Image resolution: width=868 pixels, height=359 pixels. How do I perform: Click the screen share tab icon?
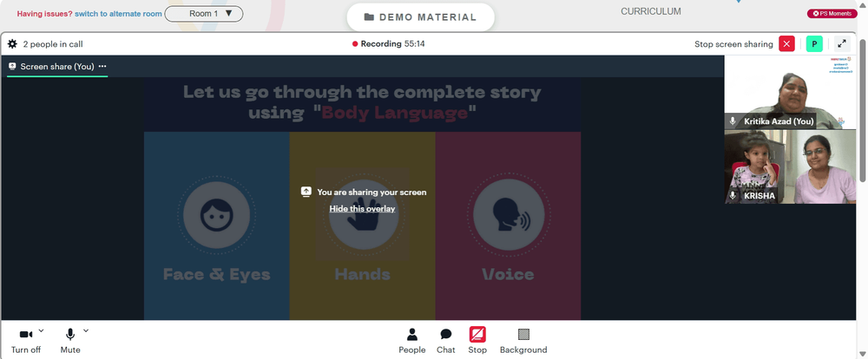point(12,67)
